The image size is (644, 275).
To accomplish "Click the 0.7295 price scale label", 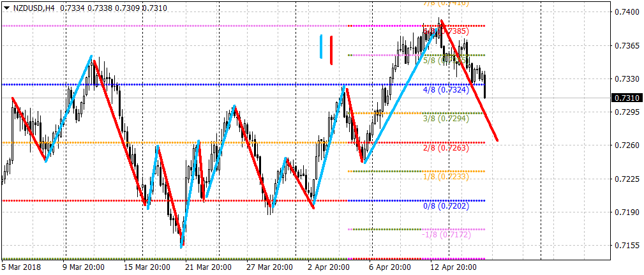I will (x=627, y=112).
